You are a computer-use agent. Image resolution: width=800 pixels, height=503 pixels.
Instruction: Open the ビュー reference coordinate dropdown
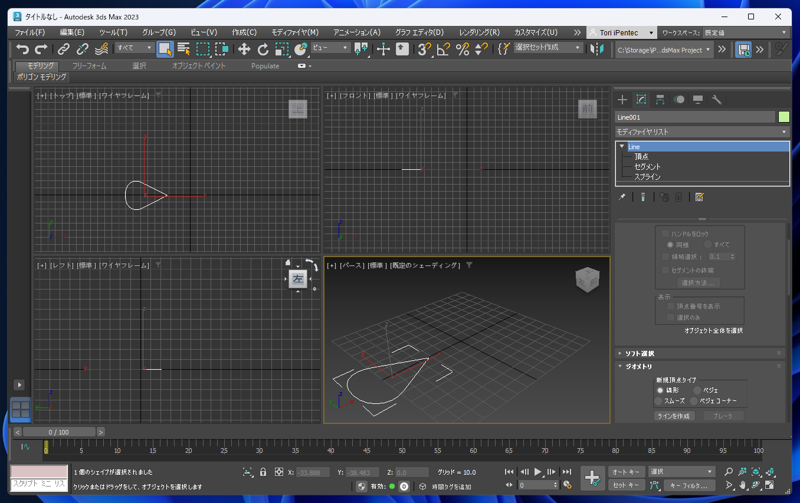pos(330,47)
